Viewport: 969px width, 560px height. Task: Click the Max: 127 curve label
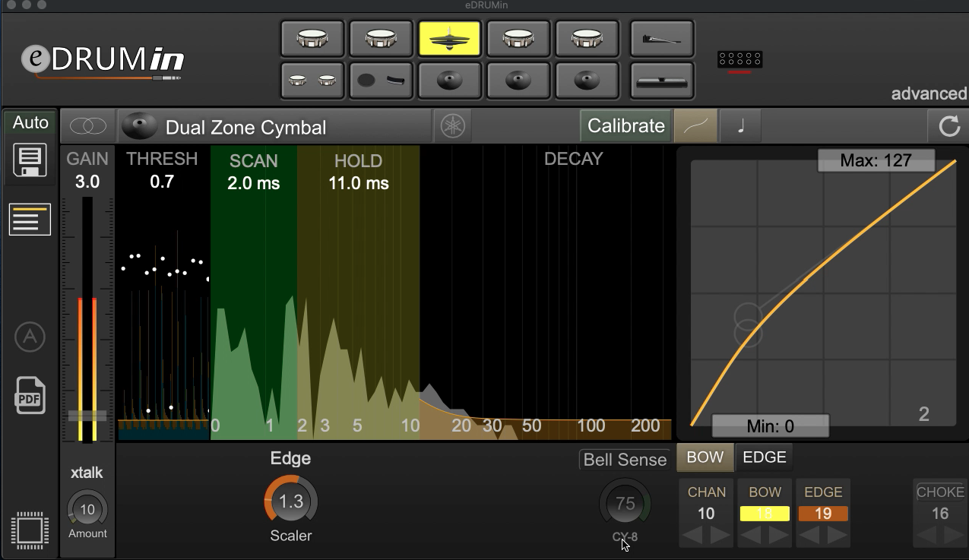[x=876, y=160]
